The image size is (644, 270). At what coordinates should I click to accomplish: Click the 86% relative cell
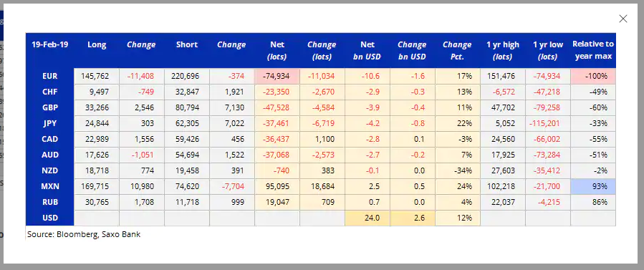point(593,202)
